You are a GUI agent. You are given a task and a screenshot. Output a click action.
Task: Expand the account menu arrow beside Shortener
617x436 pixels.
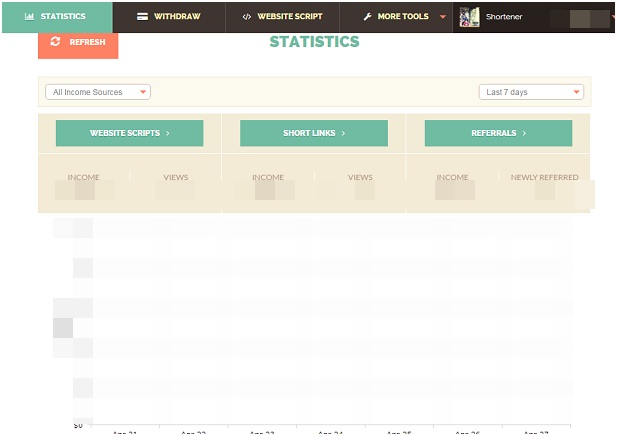(612, 17)
